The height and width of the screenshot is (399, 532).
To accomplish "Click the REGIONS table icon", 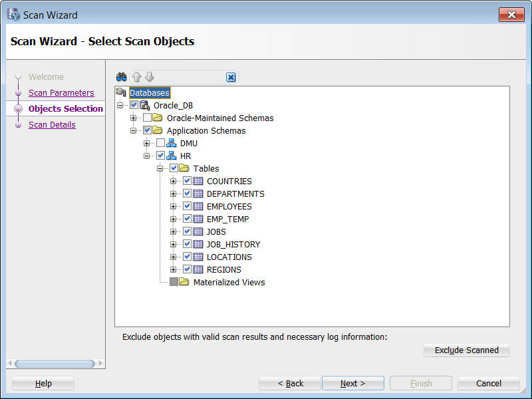I will (x=198, y=269).
